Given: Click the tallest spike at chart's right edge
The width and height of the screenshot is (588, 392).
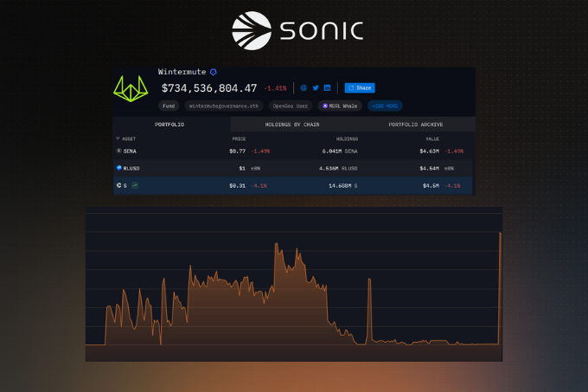Looking at the screenshot, I should pyautogui.click(x=500, y=288).
